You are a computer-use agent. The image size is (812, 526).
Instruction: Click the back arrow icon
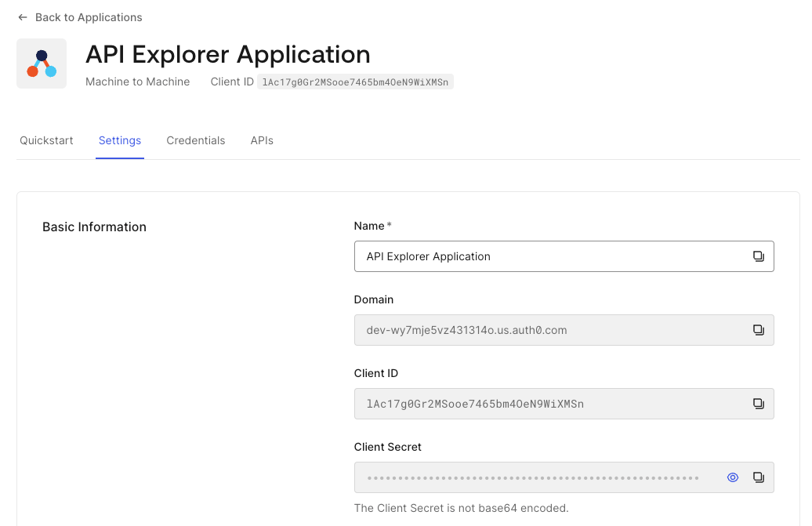(22, 17)
